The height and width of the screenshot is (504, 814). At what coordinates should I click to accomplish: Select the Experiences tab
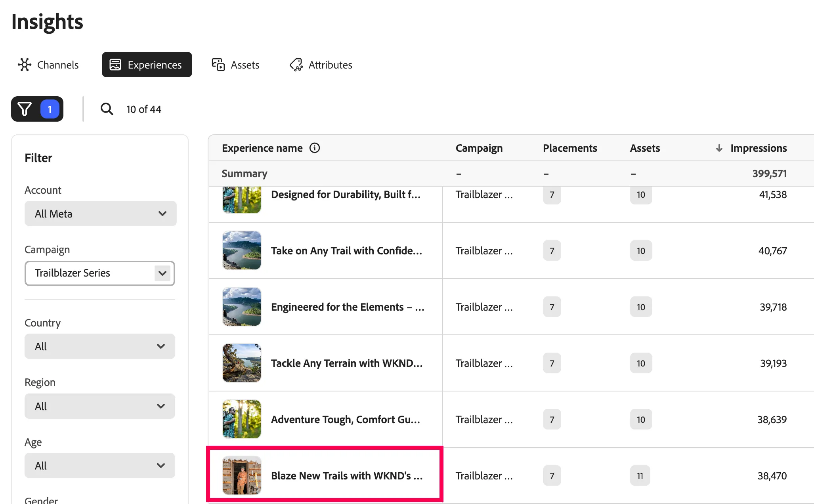pos(147,65)
